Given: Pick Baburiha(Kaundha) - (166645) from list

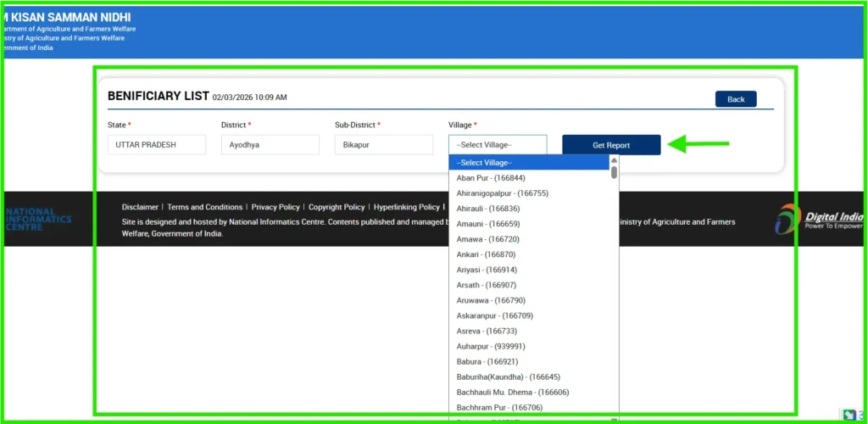Looking at the screenshot, I should tap(529, 377).
